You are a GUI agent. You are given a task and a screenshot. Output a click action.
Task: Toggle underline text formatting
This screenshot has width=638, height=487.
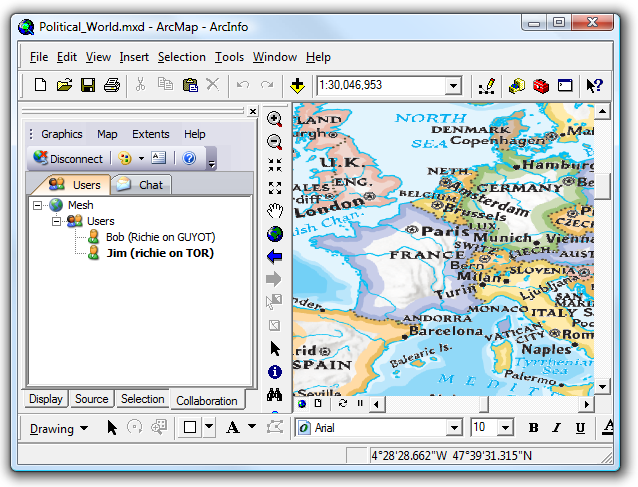point(580,428)
